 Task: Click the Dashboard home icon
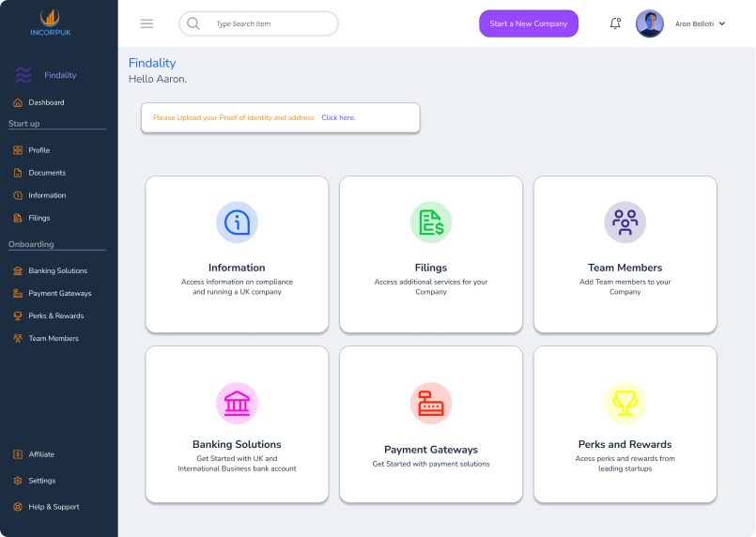tap(18, 102)
